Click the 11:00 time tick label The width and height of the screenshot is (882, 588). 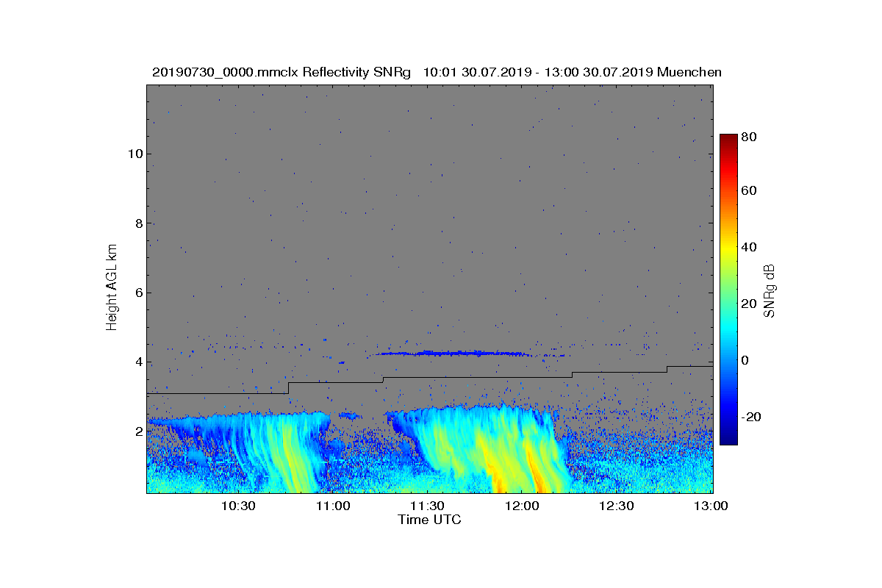pos(333,506)
